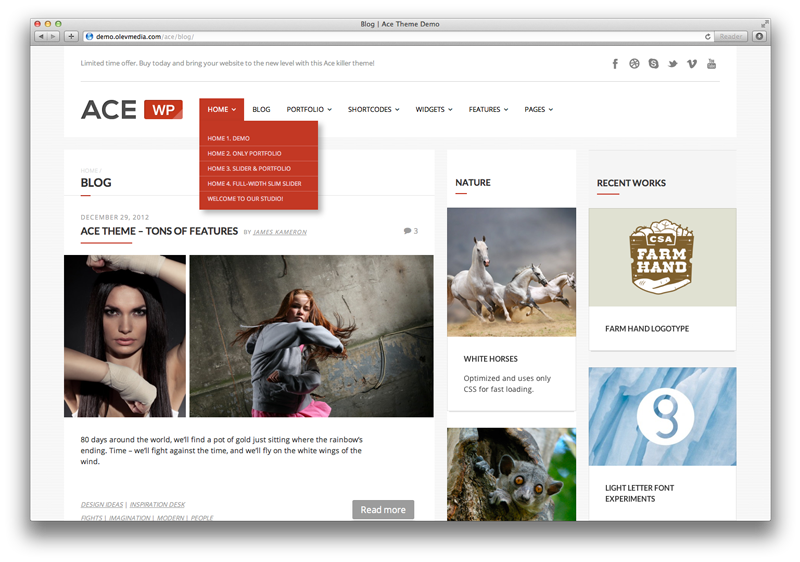Expand the Pages menu dropdown

point(539,110)
